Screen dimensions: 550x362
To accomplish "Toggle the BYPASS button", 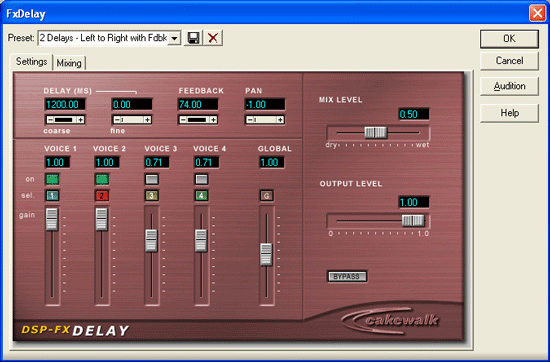I will (347, 276).
